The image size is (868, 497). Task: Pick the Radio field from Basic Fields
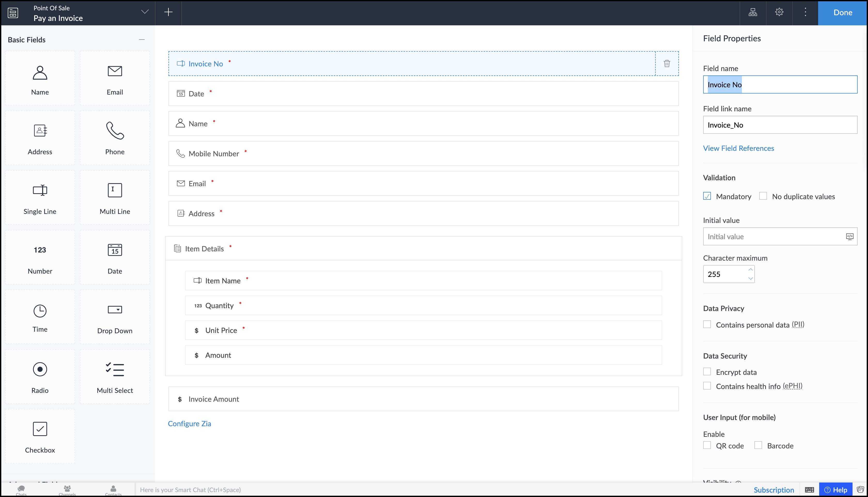pyautogui.click(x=40, y=377)
